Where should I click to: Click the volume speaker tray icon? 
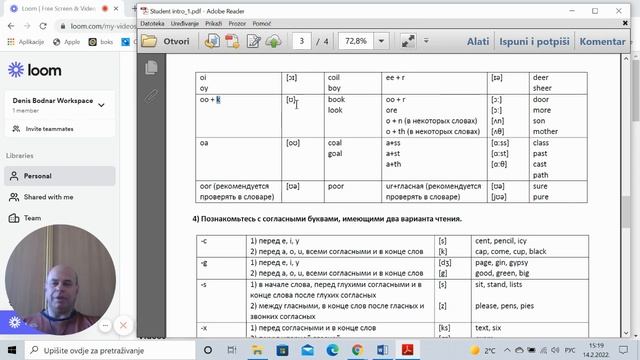[555, 350]
